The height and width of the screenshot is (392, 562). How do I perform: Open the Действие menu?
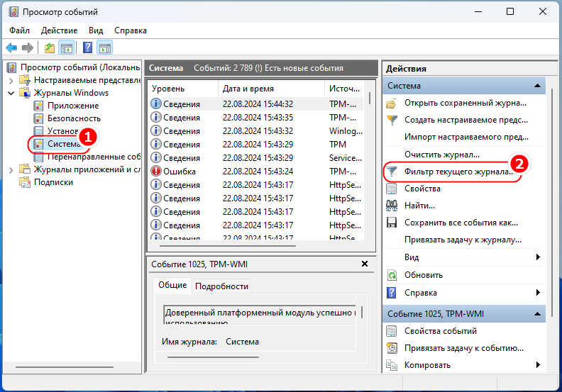click(59, 30)
